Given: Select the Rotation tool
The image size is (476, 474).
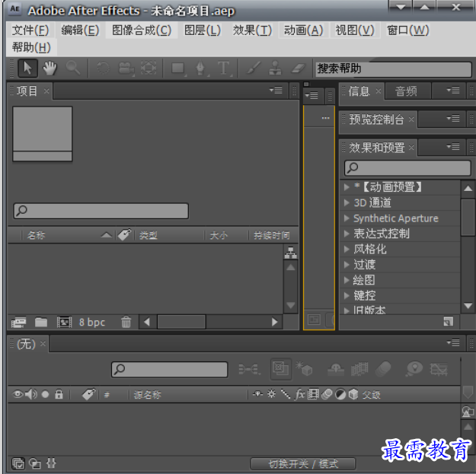Looking at the screenshot, I should 103,68.
